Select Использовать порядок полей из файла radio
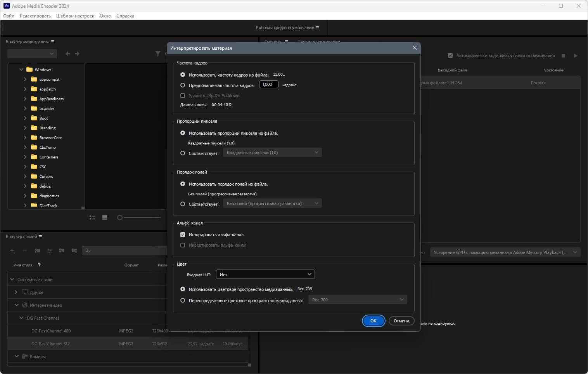588x374 pixels. tap(183, 184)
